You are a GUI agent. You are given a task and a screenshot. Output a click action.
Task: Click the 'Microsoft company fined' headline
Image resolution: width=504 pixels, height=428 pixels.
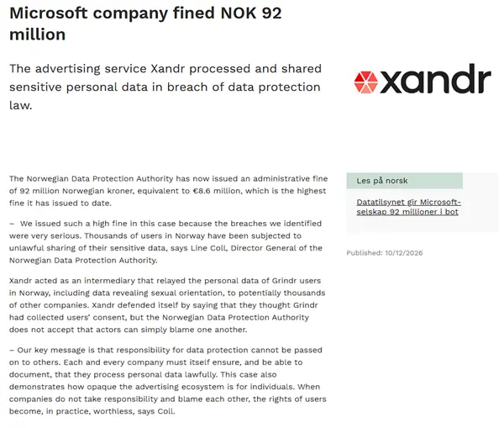point(112,13)
